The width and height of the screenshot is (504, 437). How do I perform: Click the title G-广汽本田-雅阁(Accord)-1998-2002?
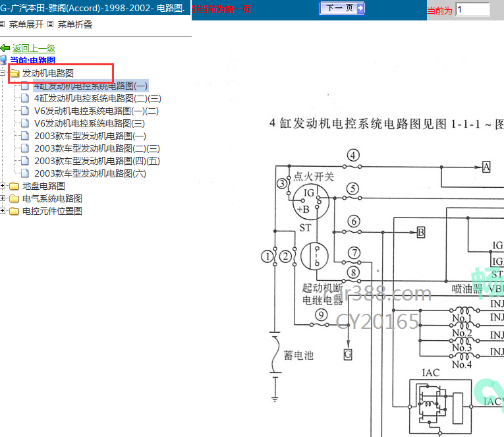93,9
